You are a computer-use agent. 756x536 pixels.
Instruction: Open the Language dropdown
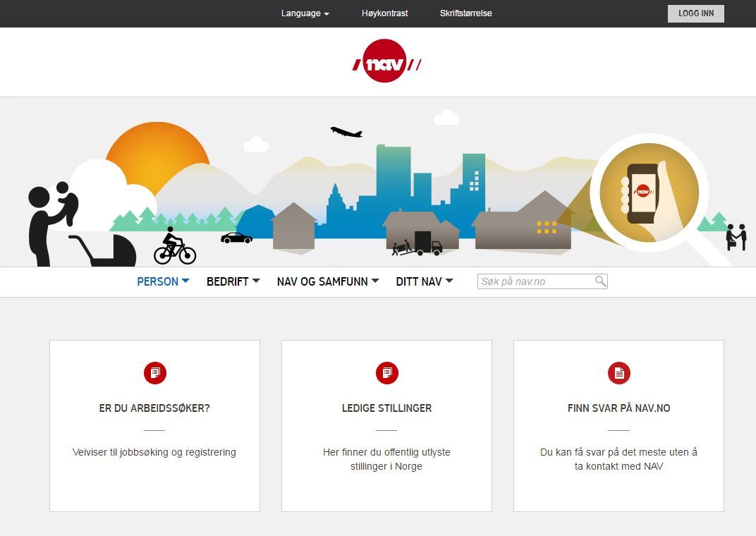pyautogui.click(x=305, y=13)
